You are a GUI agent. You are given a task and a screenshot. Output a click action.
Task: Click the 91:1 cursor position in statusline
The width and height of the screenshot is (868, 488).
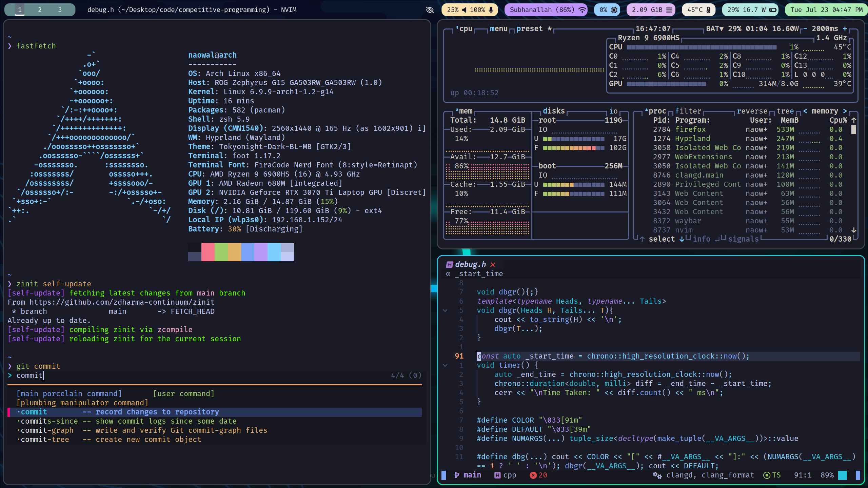coord(803,475)
